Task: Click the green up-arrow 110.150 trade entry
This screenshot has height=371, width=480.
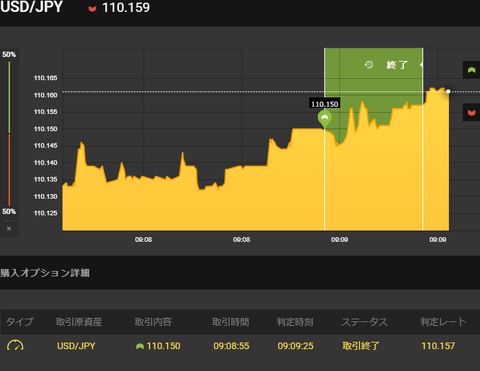Action: click(158, 346)
